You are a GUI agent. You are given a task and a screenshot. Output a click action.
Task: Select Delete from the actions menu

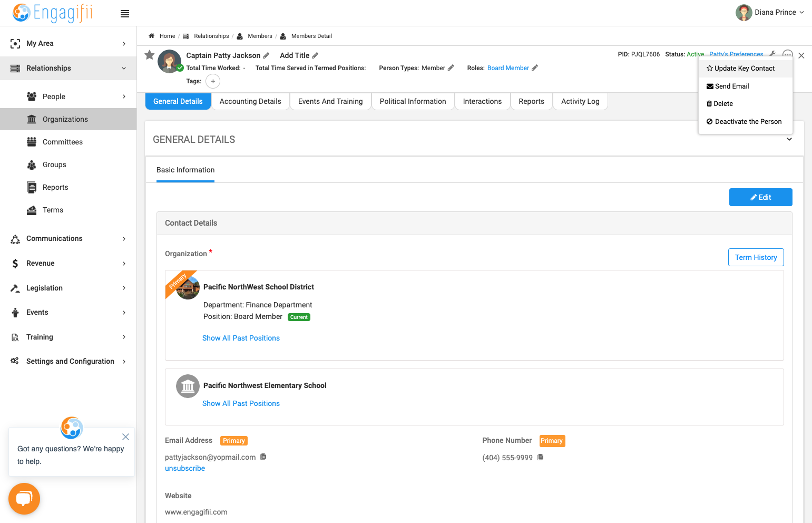(x=745, y=104)
